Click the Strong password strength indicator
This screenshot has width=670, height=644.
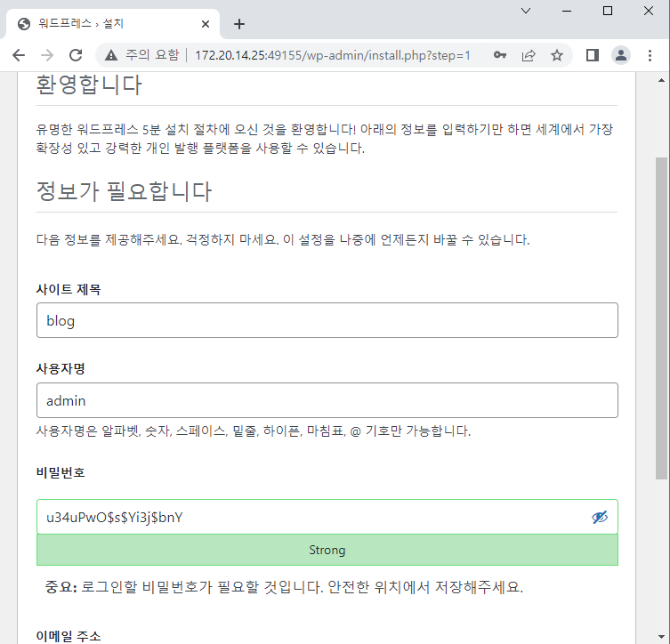pyautogui.click(x=327, y=550)
